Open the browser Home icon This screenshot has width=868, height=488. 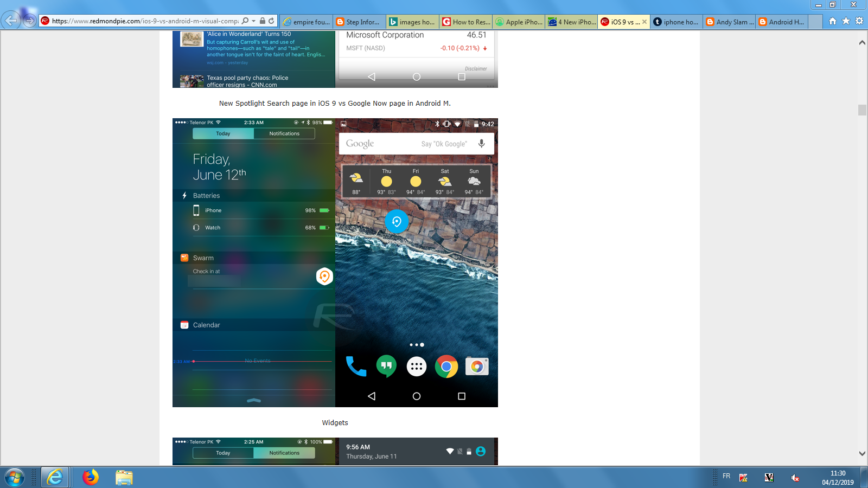point(833,21)
